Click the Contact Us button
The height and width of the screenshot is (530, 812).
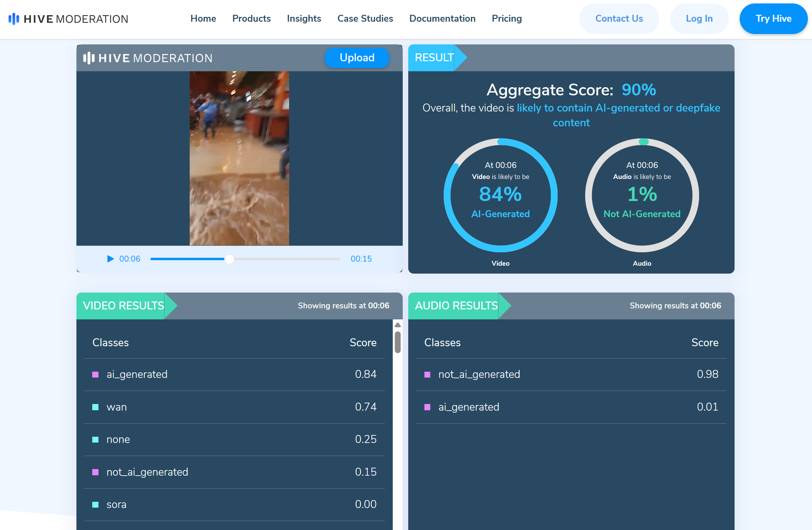[x=619, y=19]
